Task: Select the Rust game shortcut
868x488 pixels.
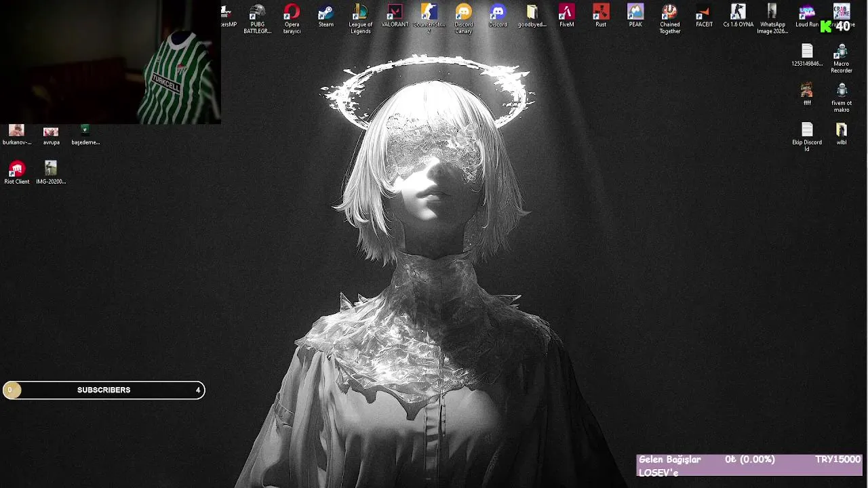Action: pyautogui.click(x=601, y=16)
